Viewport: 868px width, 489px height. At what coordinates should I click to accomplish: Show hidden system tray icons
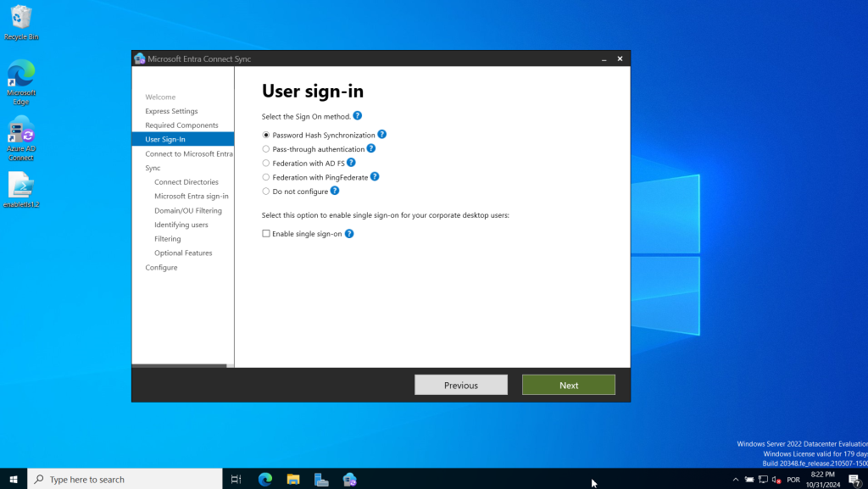(736, 480)
